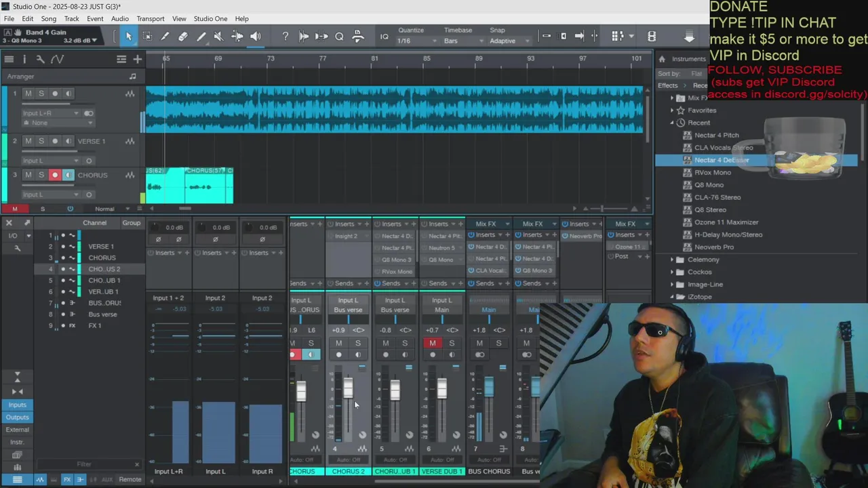This screenshot has height=488, width=868.
Task: Open the Song menu
Action: point(49,18)
